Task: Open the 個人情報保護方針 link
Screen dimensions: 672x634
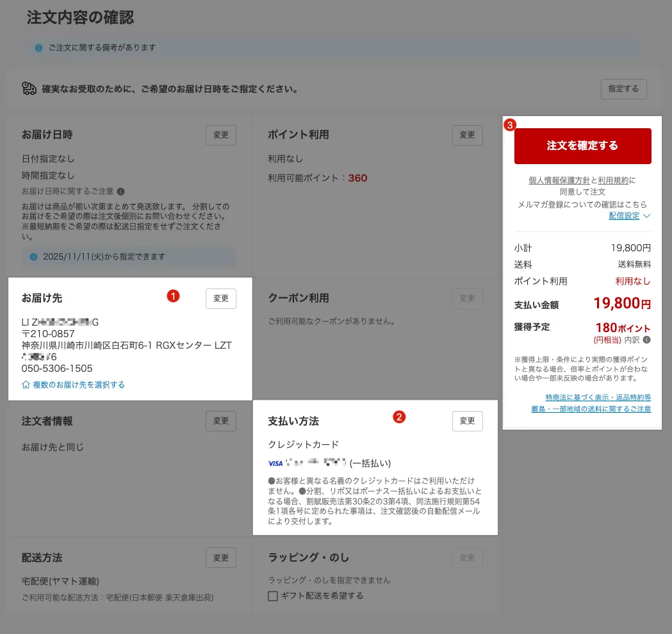Action: (559, 180)
